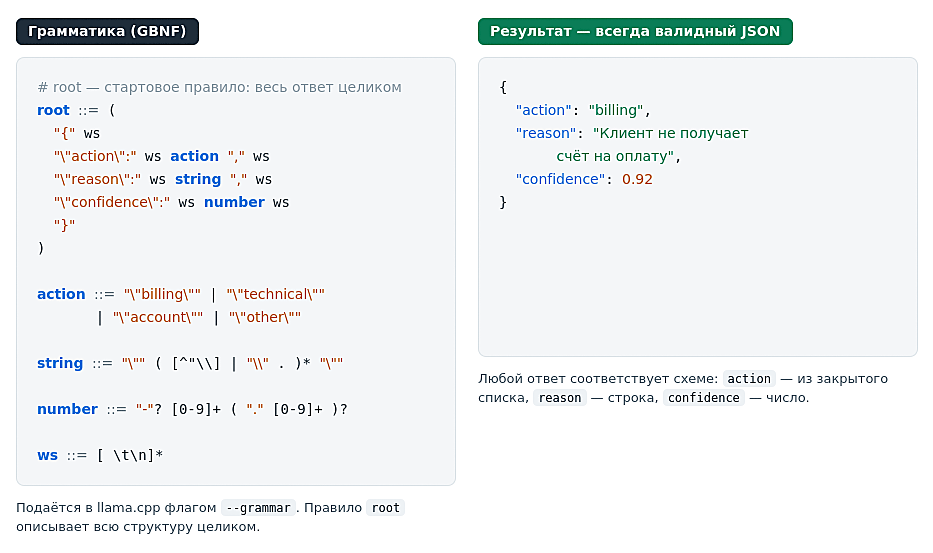Click the 0.92 confidence value
Screen dimensions: 933x553
(637, 179)
